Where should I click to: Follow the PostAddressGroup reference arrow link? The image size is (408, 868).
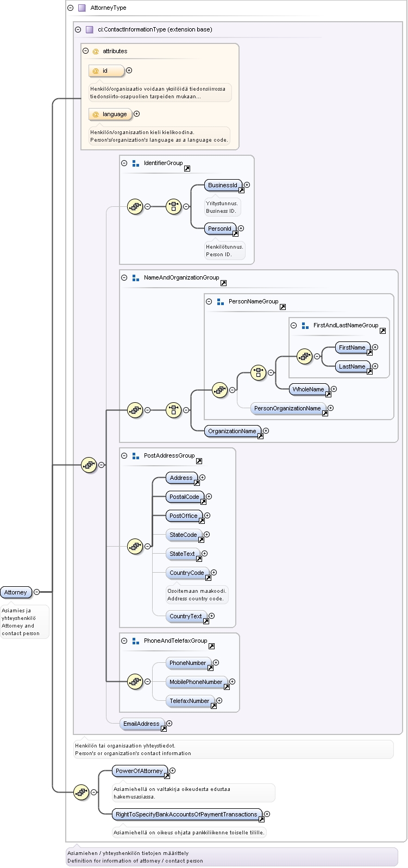[199, 461]
